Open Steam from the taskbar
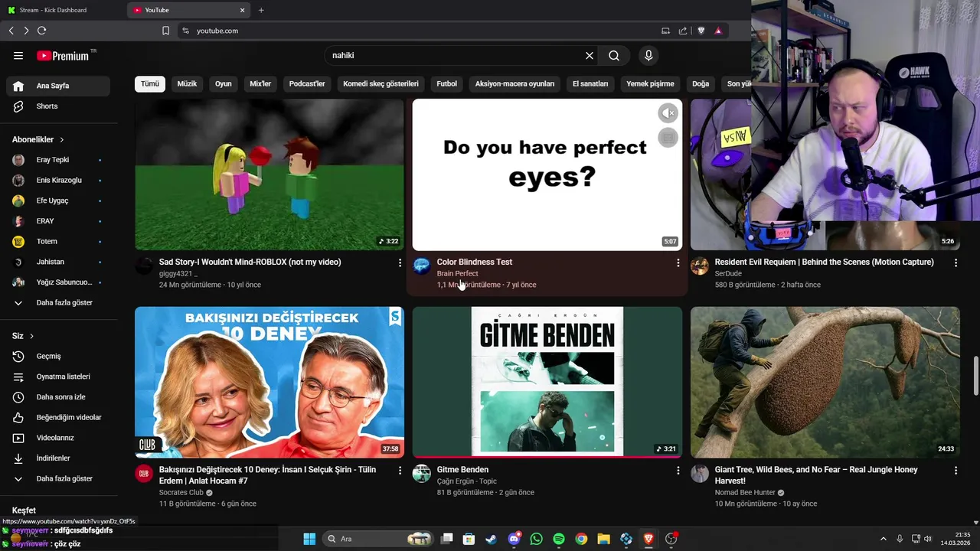This screenshot has height=551, width=980. (491, 539)
